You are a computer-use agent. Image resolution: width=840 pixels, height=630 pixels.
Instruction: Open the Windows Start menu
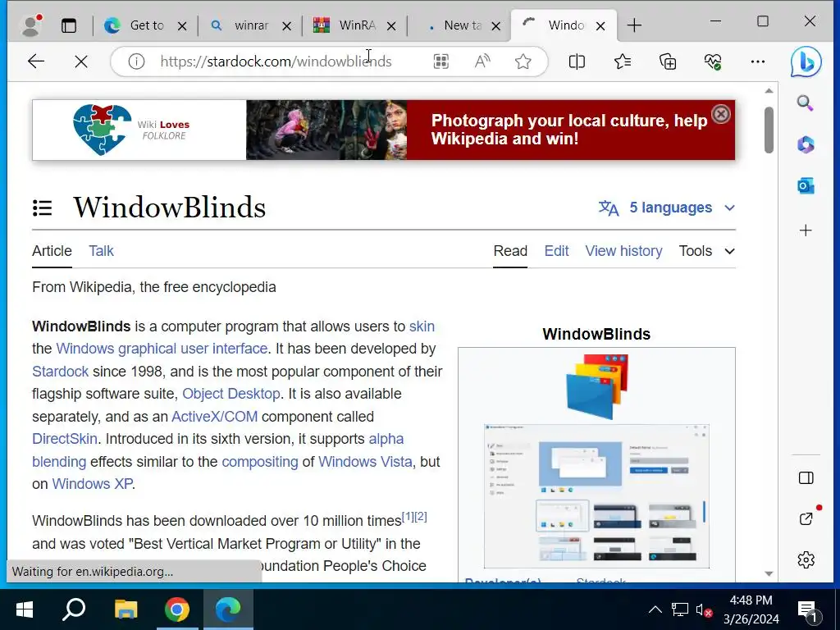(x=25, y=609)
